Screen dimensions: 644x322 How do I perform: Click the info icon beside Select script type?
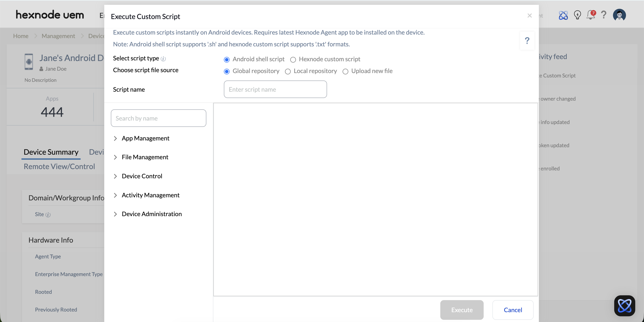click(x=163, y=59)
